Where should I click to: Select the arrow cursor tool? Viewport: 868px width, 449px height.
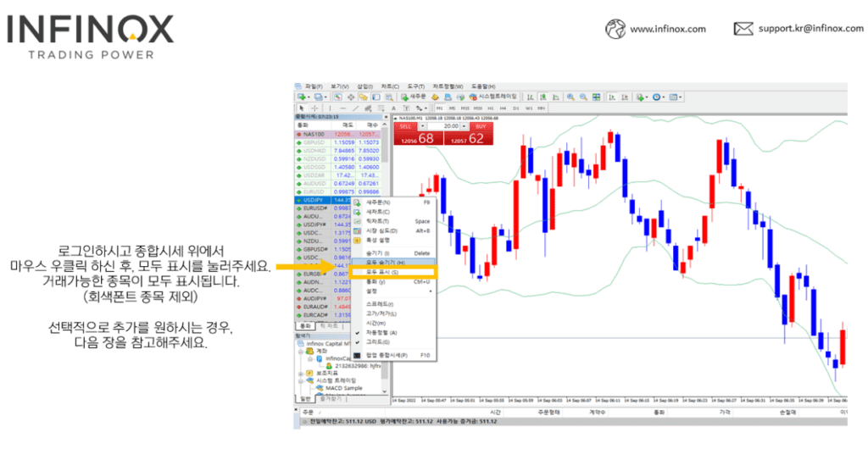tap(301, 108)
